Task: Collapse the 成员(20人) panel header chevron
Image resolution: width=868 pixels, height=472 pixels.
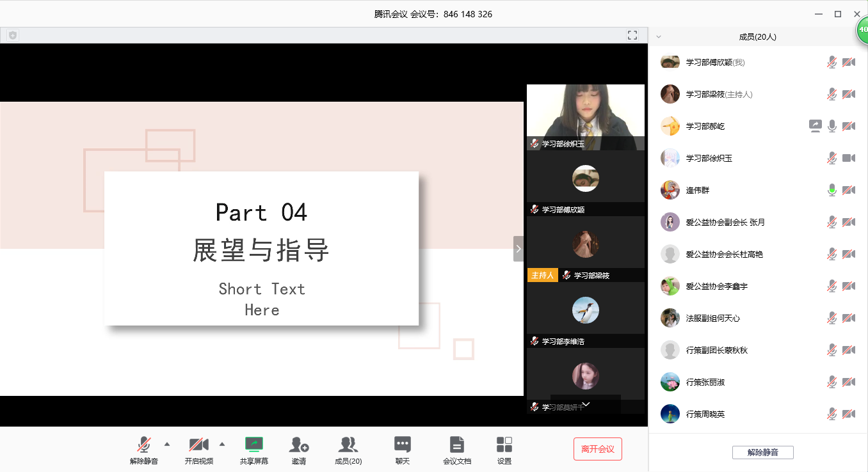Action: coord(659,37)
